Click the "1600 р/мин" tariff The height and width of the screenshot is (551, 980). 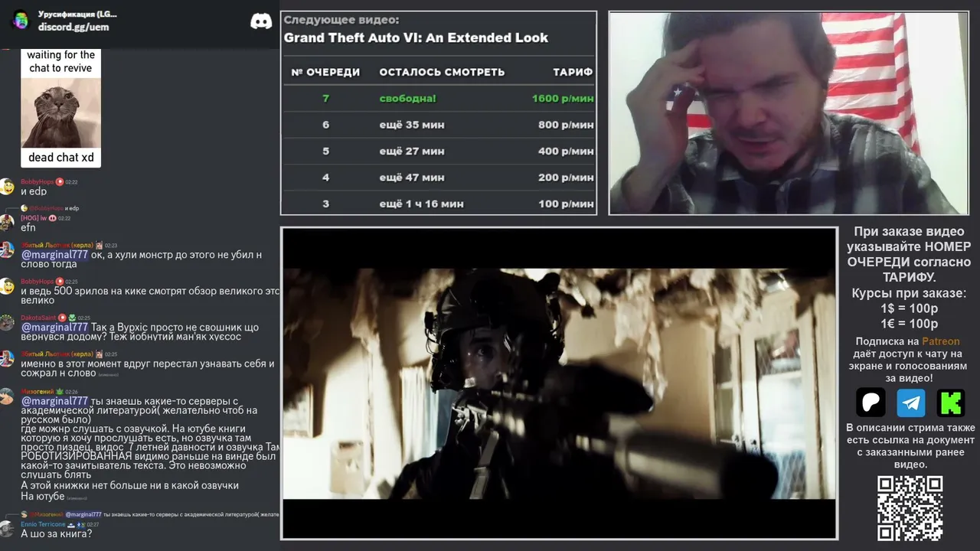(563, 98)
